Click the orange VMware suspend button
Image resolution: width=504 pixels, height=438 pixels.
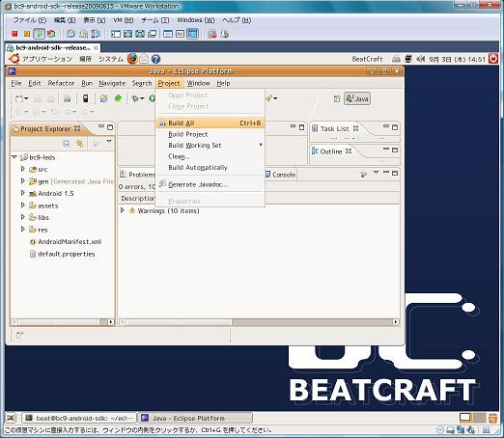pos(27,34)
